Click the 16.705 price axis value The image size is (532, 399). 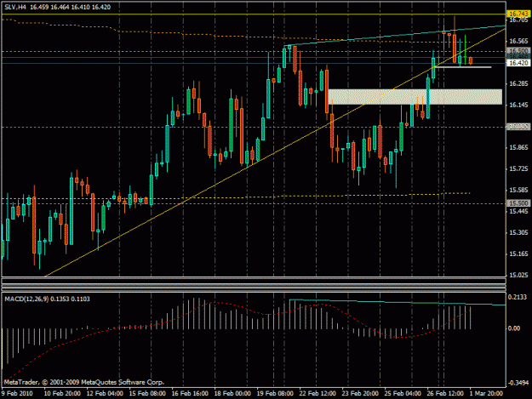point(518,20)
